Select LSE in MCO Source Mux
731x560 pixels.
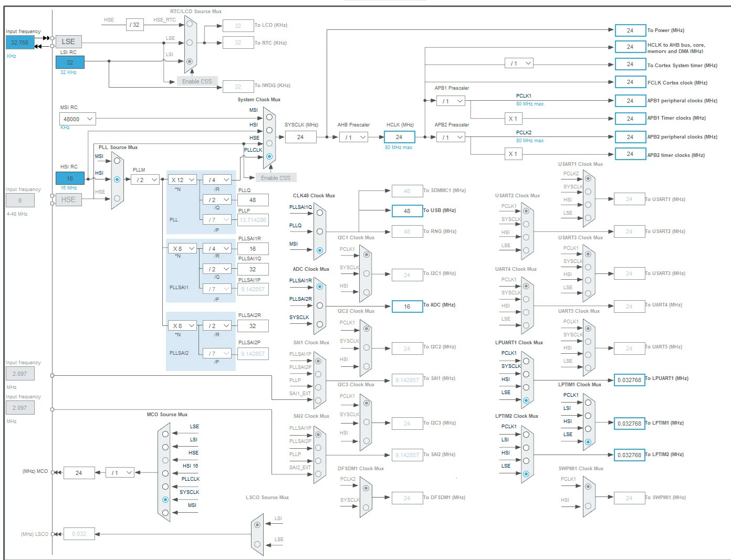coord(165,434)
